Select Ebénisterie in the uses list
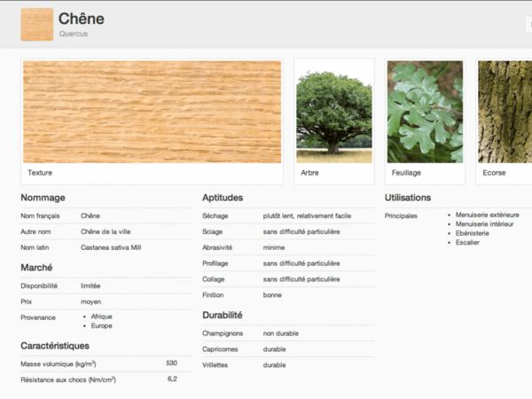This screenshot has width=532, height=399. pos(478,233)
